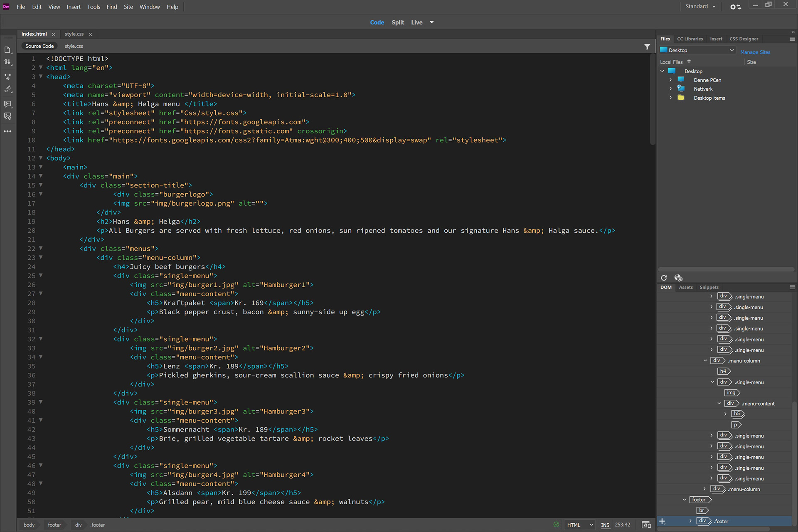Viewport: 798px width, 532px height.
Task: Close the index.html tab
Action: point(53,34)
